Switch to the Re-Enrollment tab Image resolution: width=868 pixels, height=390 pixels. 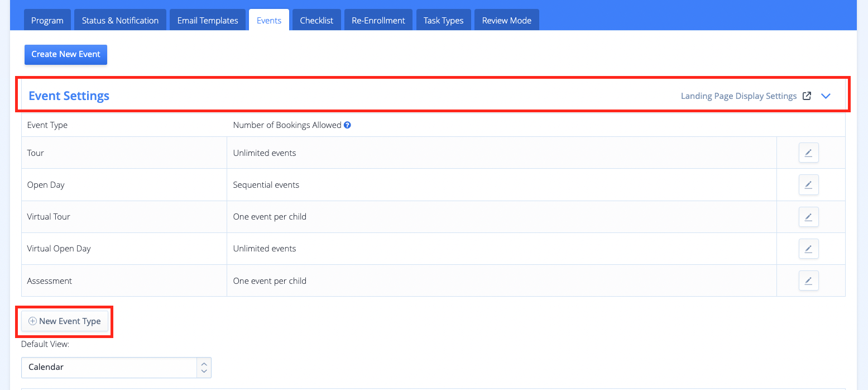(378, 20)
